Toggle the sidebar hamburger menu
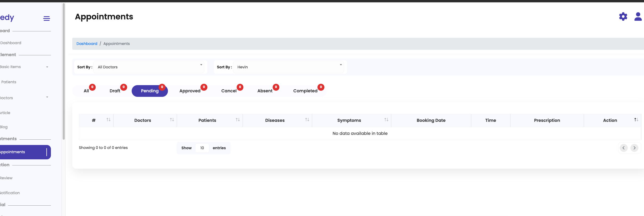The image size is (644, 216). tap(47, 18)
